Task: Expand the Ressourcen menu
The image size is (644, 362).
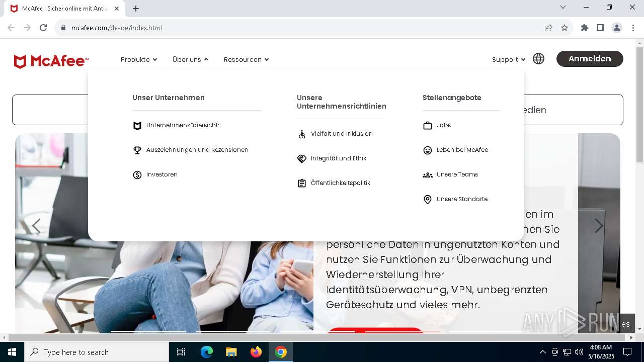Action: pyautogui.click(x=247, y=59)
